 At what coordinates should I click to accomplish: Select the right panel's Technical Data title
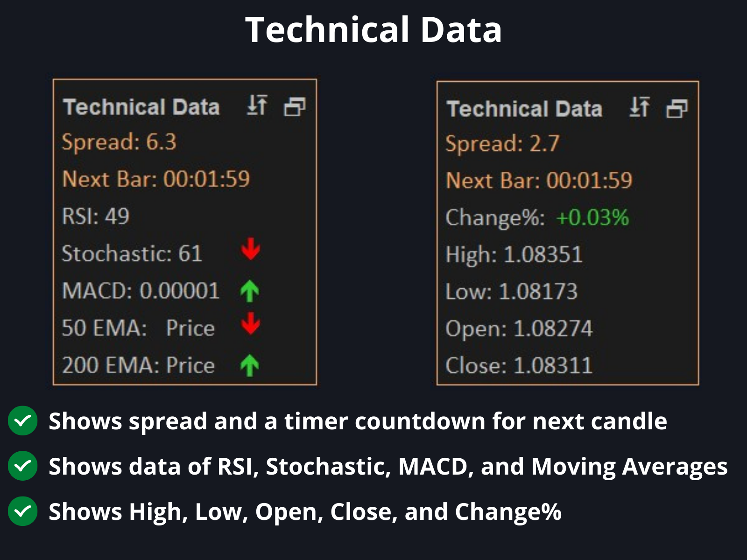pyautogui.click(x=524, y=109)
